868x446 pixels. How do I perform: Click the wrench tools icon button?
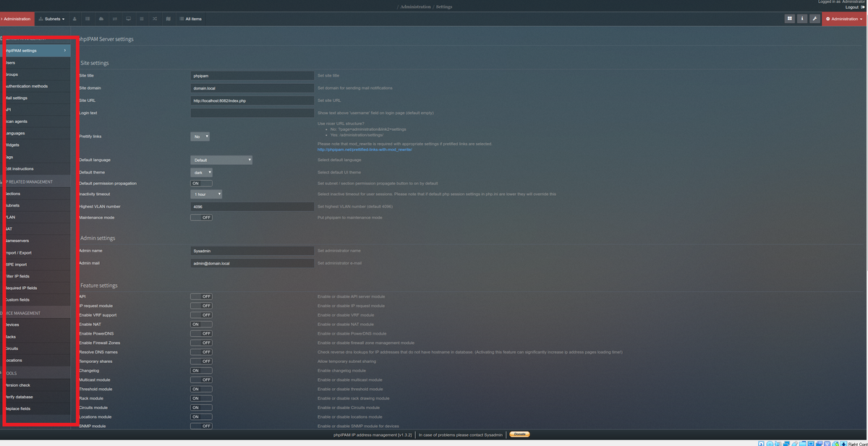pos(814,19)
